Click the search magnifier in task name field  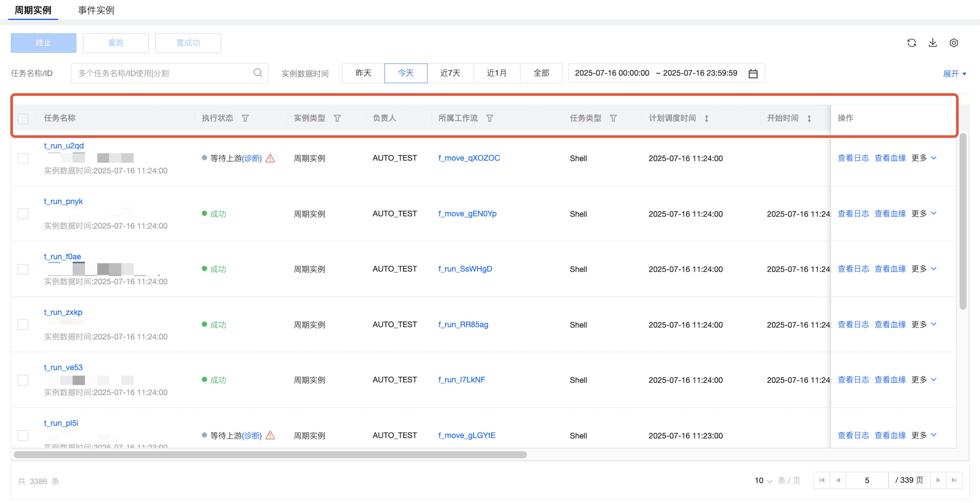pos(258,73)
